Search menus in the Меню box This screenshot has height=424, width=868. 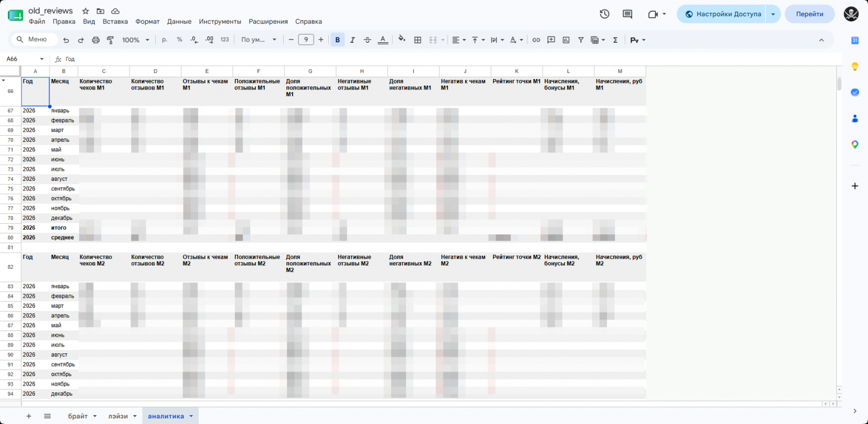[34, 40]
